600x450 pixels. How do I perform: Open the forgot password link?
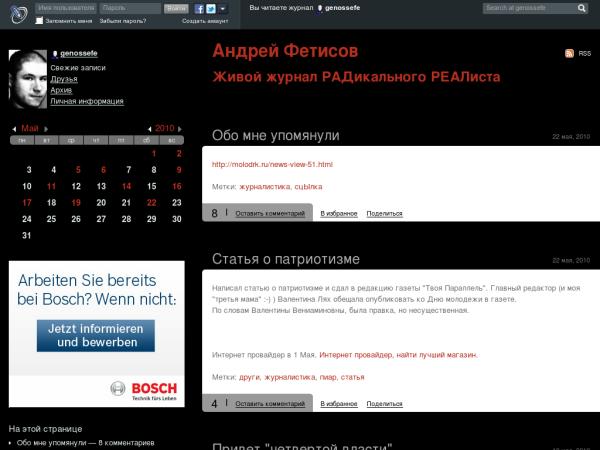tap(123, 21)
